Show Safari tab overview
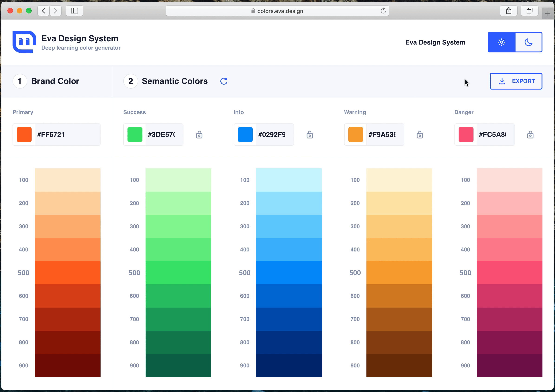Viewport: 555px width, 392px height. pos(530,11)
